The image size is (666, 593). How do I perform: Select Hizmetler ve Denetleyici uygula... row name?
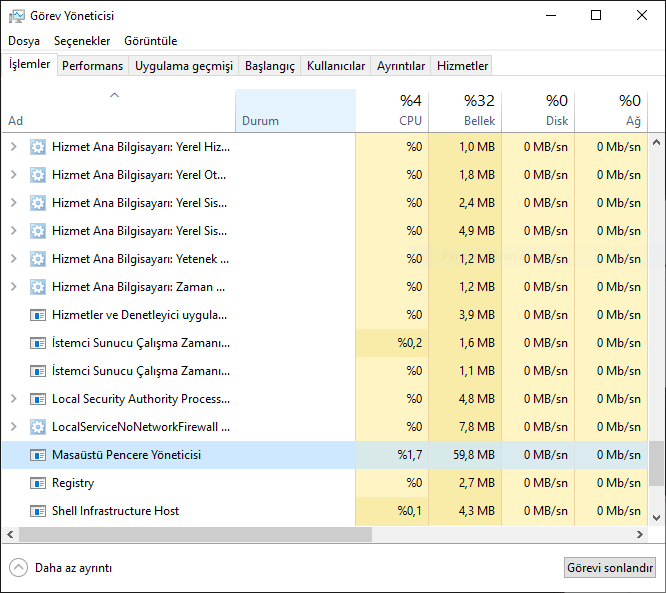pyautogui.click(x=139, y=315)
